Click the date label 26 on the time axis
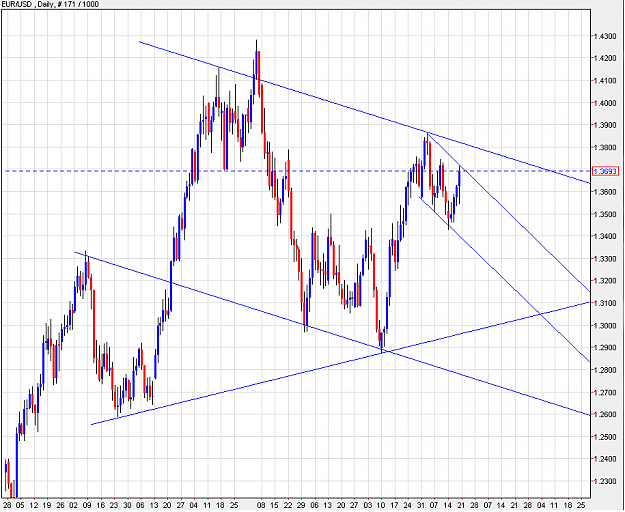The width and height of the screenshot is (625, 512). (x=60, y=505)
